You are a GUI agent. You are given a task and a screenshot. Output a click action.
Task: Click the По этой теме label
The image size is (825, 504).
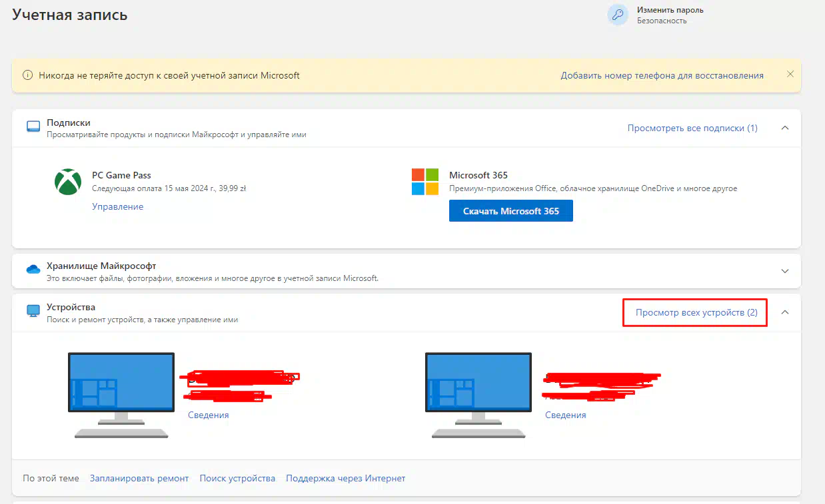pyautogui.click(x=51, y=478)
